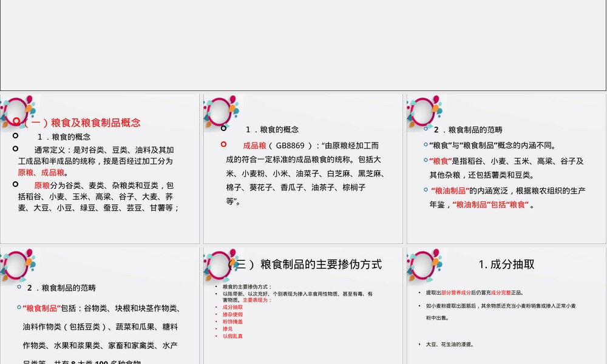Open the slide defining 成品粮（GB8869）
Image resolution: width=607 pixels, height=364 pixels.
303,169
